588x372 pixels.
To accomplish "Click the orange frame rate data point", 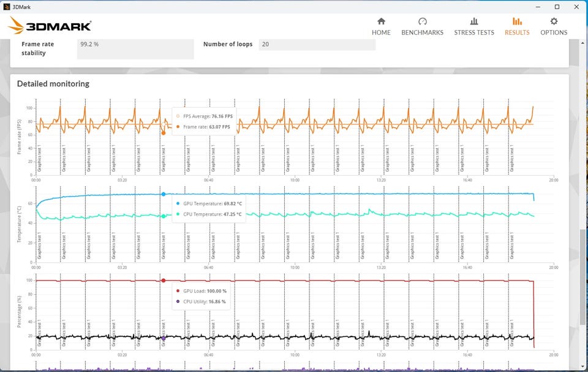I will [x=164, y=132].
